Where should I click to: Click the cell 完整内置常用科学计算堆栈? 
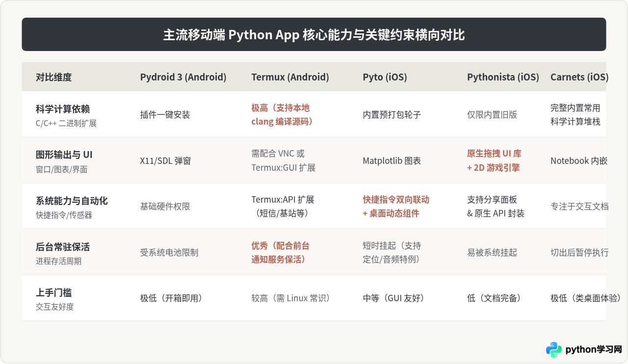click(x=575, y=115)
